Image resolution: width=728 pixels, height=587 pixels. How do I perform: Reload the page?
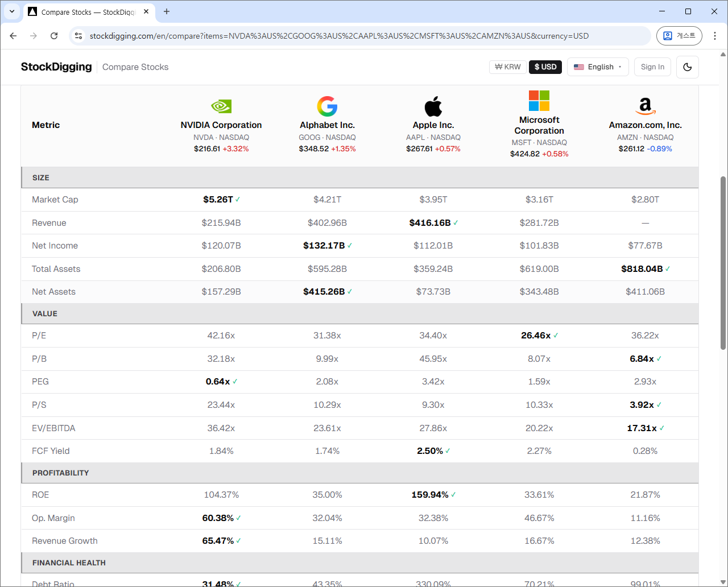point(54,36)
